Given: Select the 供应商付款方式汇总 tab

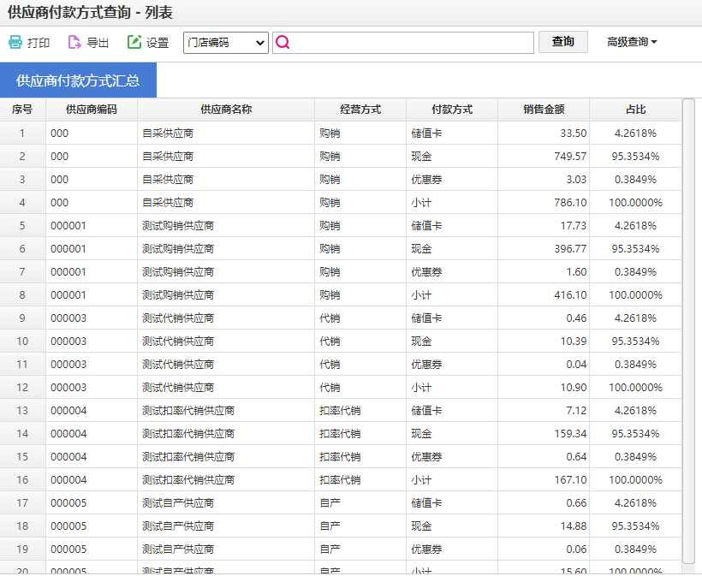Looking at the screenshot, I should (80, 79).
